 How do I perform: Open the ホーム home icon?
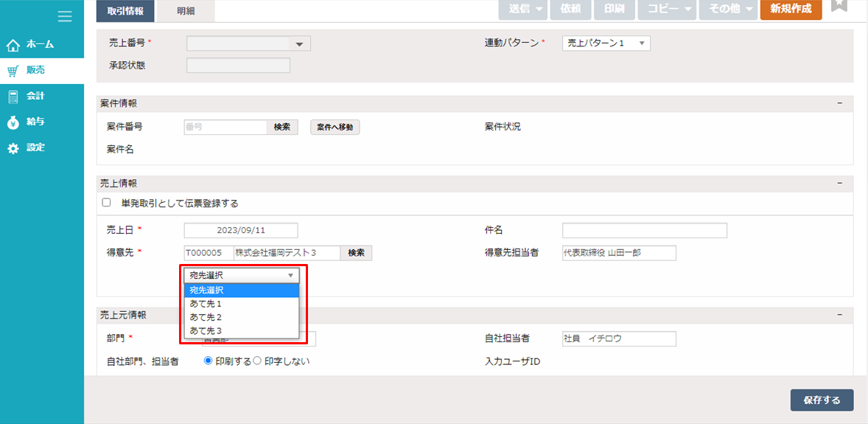click(13, 45)
